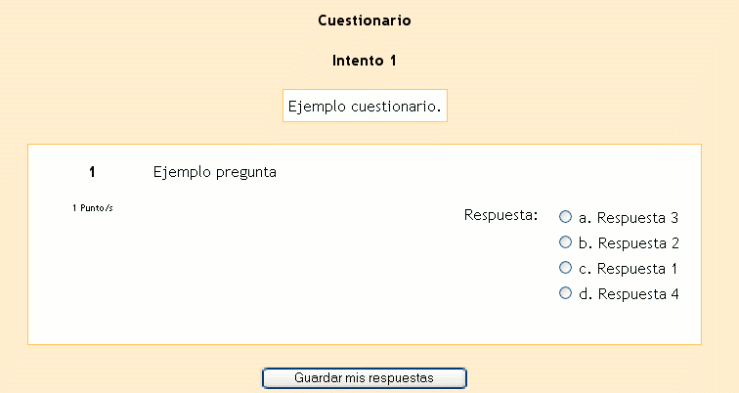The width and height of the screenshot is (739, 393).
Task: Click the '1 Punto/s' score label
Action: tap(92, 208)
